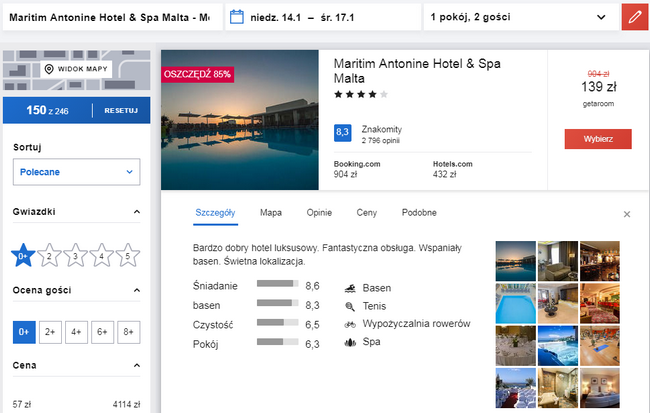Close the hotel details panel
Viewport: 650px width, 413px height.
point(627,214)
